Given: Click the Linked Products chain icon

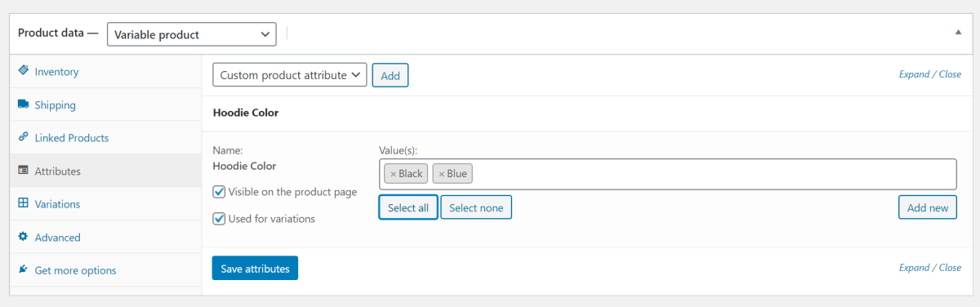Looking at the screenshot, I should click(23, 137).
